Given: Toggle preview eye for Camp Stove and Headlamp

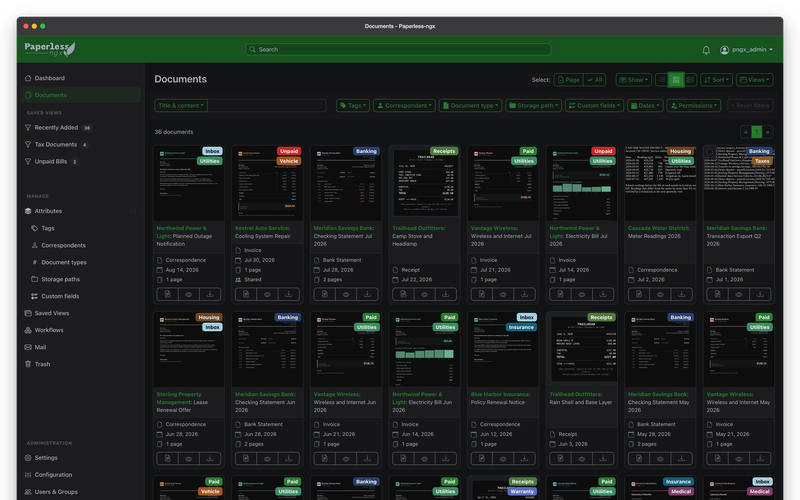Looking at the screenshot, I should click(x=424, y=294).
